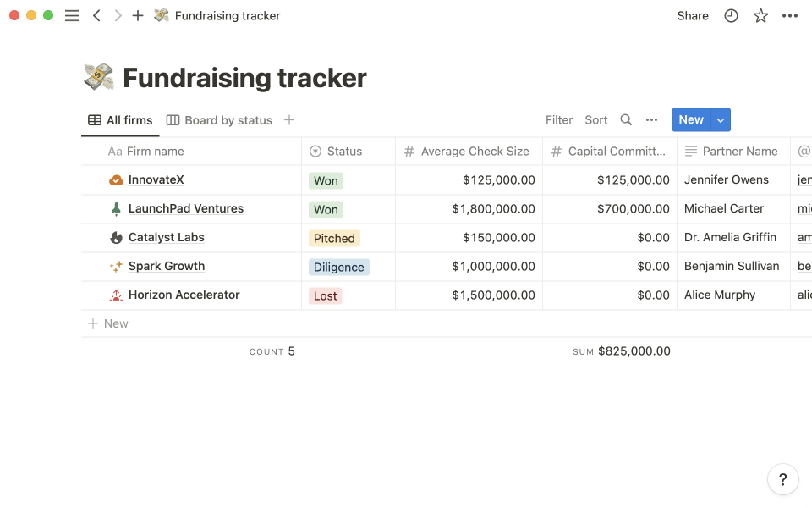Click the Pitched status tag on Catalyst Labs

tap(334, 238)
